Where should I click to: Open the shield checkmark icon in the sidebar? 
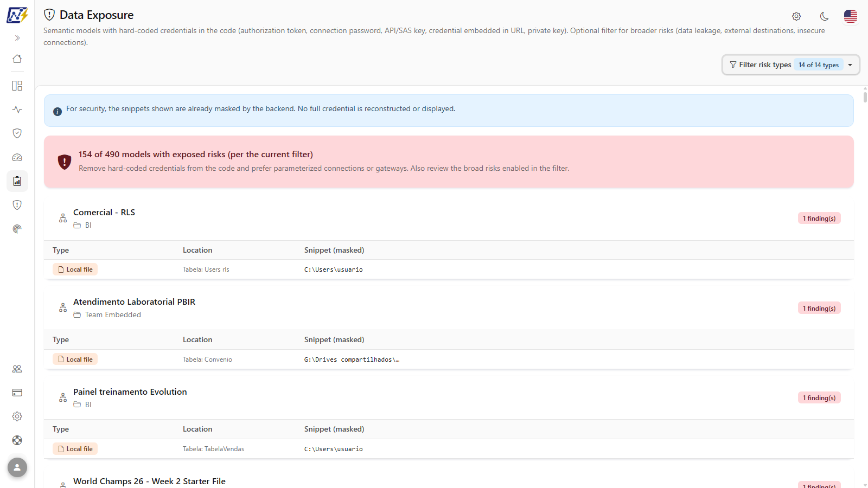click(x=17, y=133)
